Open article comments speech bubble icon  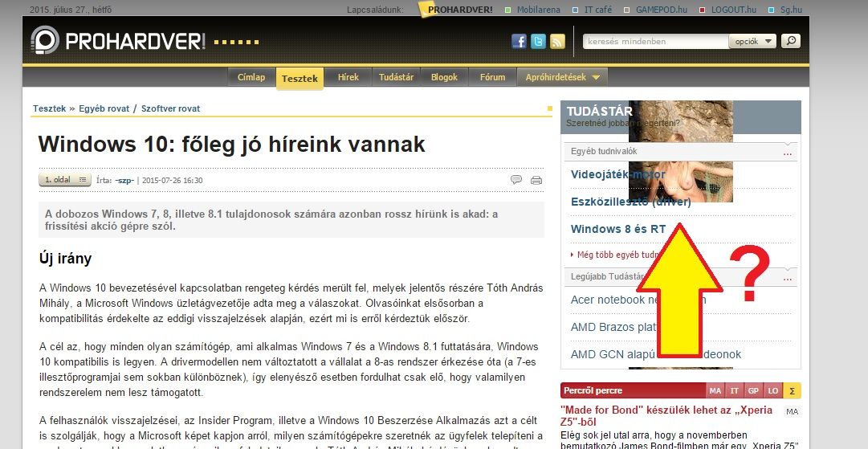coord(516,179)
